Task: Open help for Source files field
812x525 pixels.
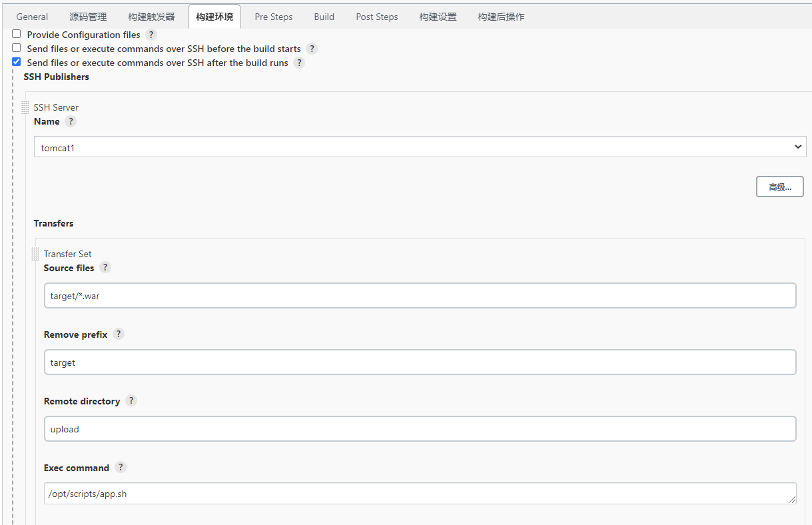Action: click(x=105, y=267)
